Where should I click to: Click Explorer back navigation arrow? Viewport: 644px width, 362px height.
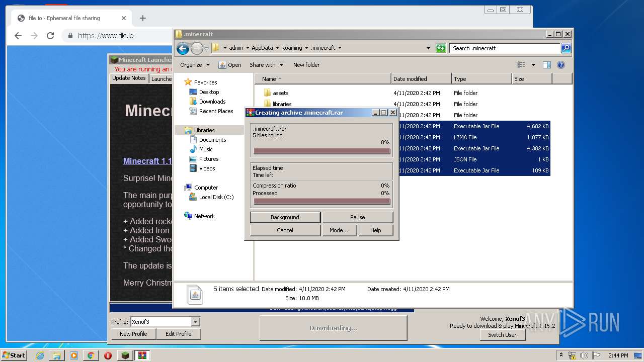pyautogui.click(x=183, y=48)
